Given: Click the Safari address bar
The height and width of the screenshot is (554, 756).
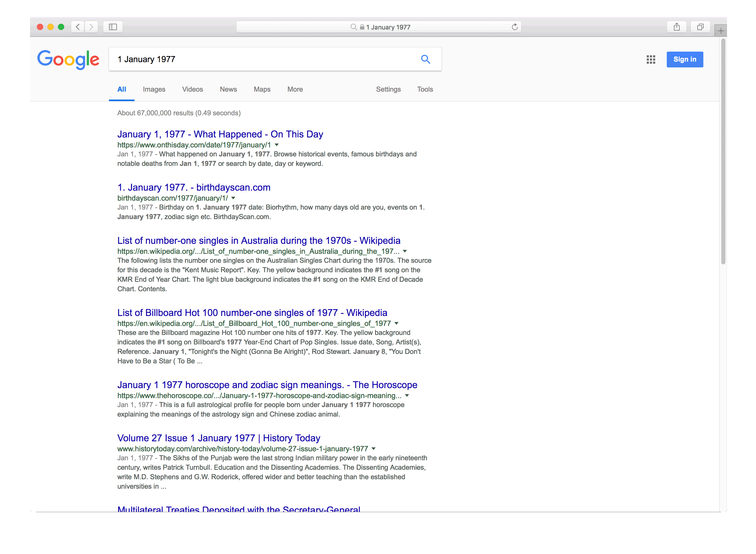Looking at the screenshot, I should 379,27.
